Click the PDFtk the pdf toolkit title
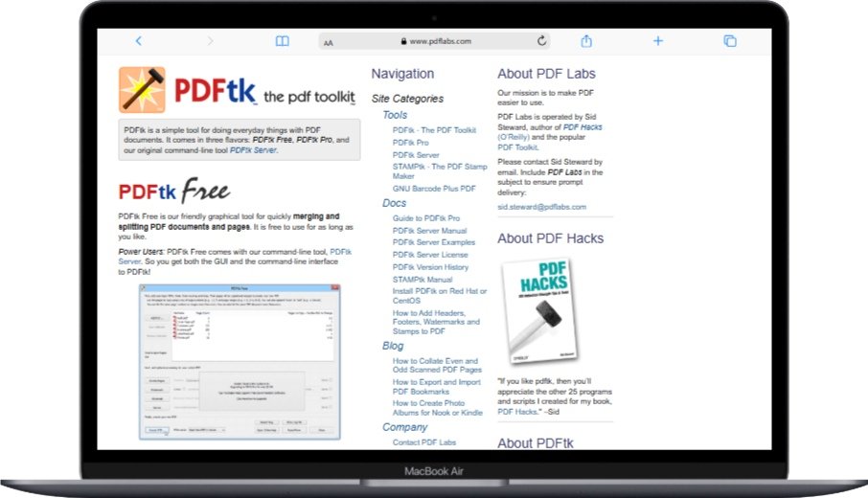 point(264,91)
